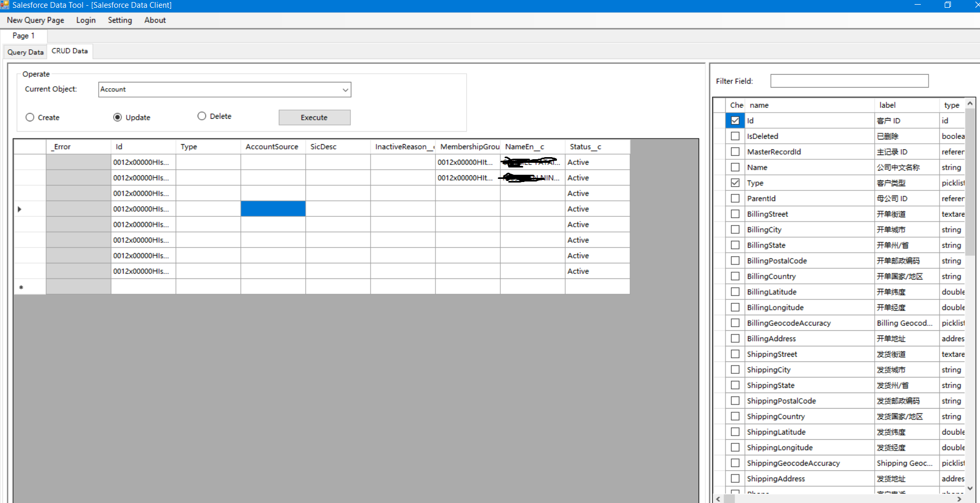Switch to the Query Data tab
Viewport: 980px width, 503px height.
pyautogui.click(x=24, y=52)
